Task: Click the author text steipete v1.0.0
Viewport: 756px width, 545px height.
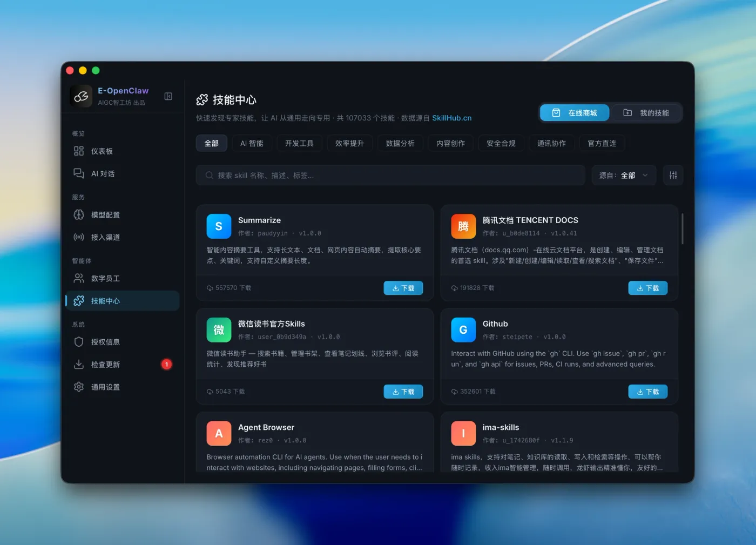Action: click(524, 337)
